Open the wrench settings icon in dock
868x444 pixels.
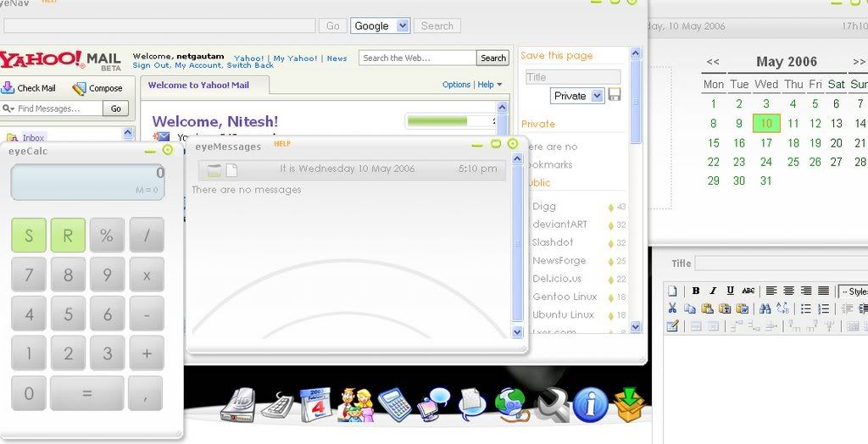pyautogui.click(x=551, y=405)
